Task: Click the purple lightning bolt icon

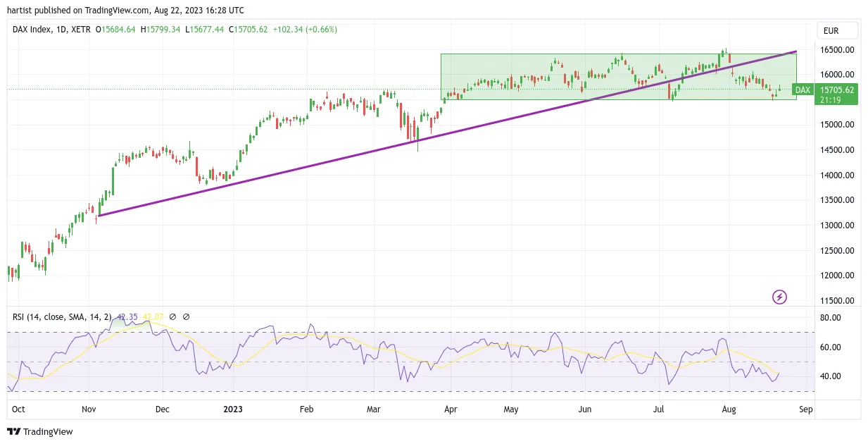Action: (779, 297)
